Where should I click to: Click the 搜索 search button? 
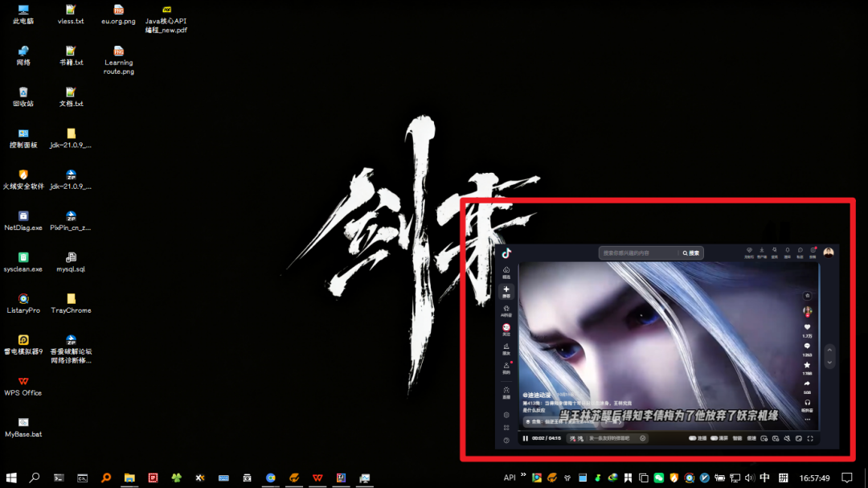pyautogui.click(x=691, y=252)
